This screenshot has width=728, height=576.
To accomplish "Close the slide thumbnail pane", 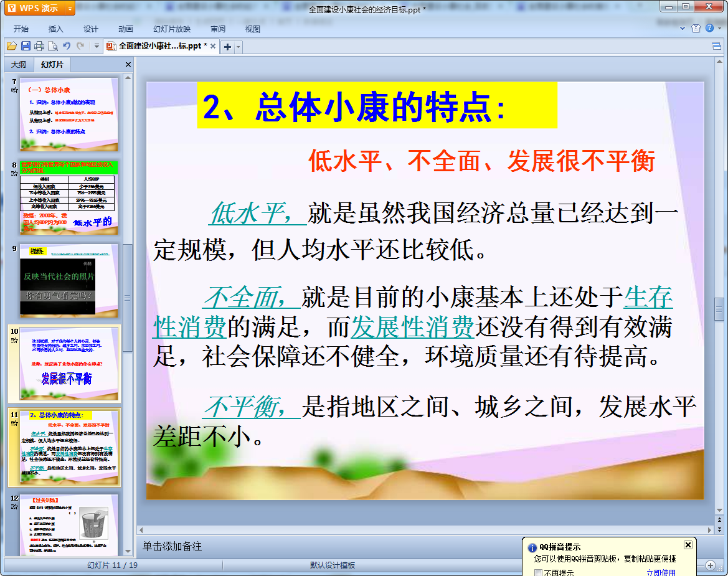I will pyautogui.click(x=128, y=65).
